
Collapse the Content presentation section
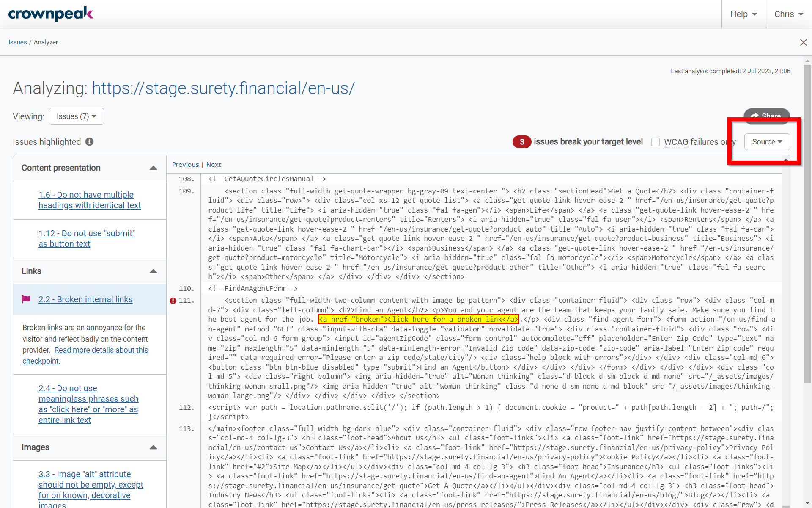tap(154, 168)
